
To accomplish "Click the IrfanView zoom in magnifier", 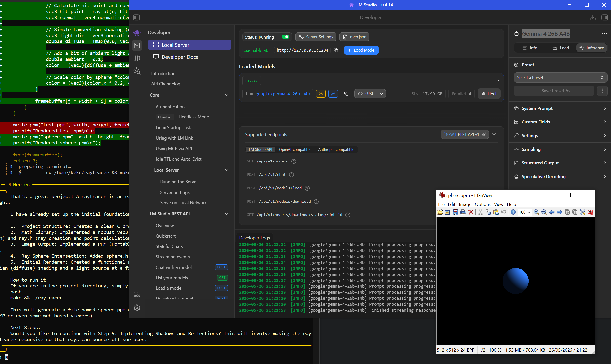I will pos(536,212).
